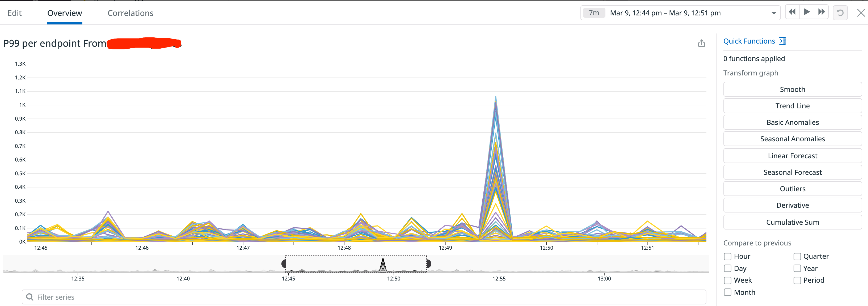The width and height of the screenshot is (868, 306).
Task: Apply the Smooth function
Action: click(x=792, y=90)
